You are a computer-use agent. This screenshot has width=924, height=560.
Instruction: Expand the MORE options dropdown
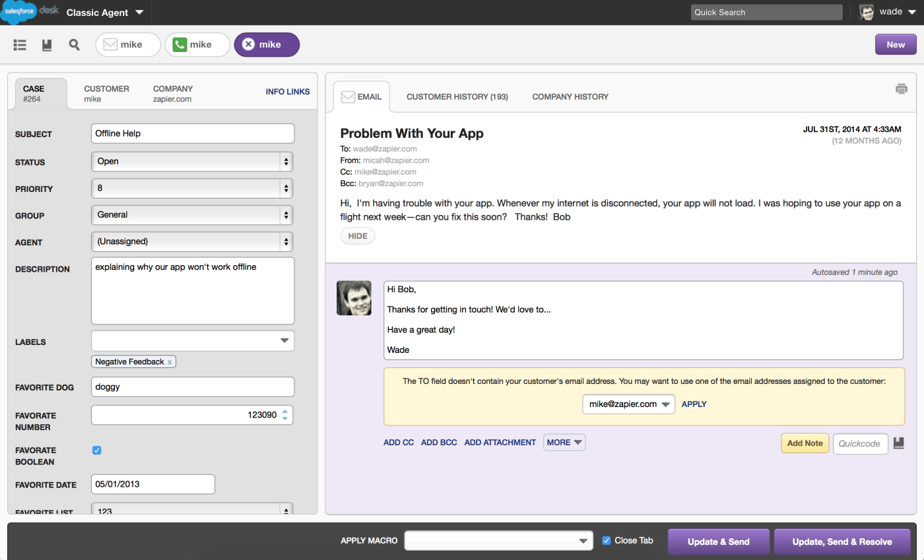click(x=564, y=443)
